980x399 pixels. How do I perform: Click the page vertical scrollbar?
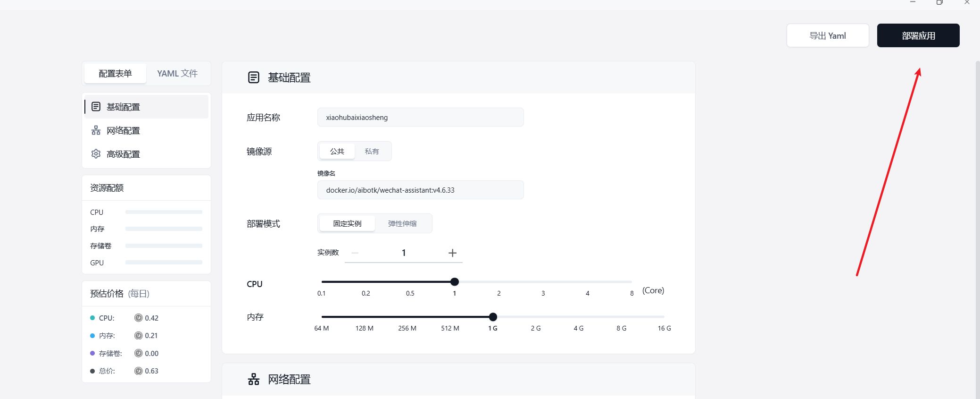[x=977, y=229]
